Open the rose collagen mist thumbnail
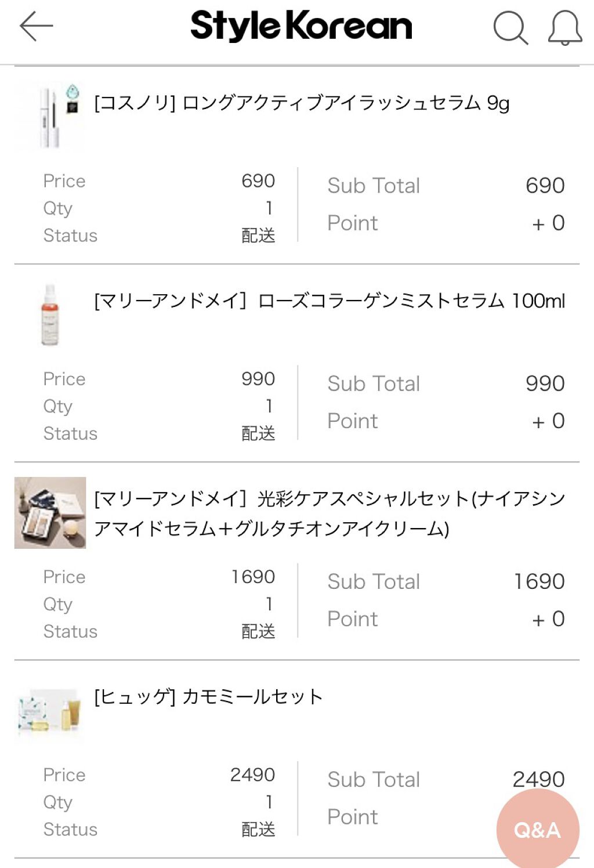The width and height of the screenshot is (594, 868). [x=50, y=315]
